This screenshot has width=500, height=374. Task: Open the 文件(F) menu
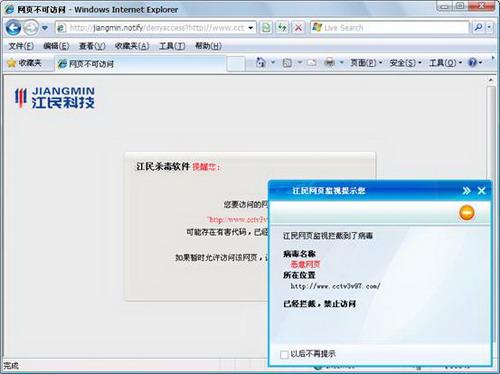(x=21, y=46)
